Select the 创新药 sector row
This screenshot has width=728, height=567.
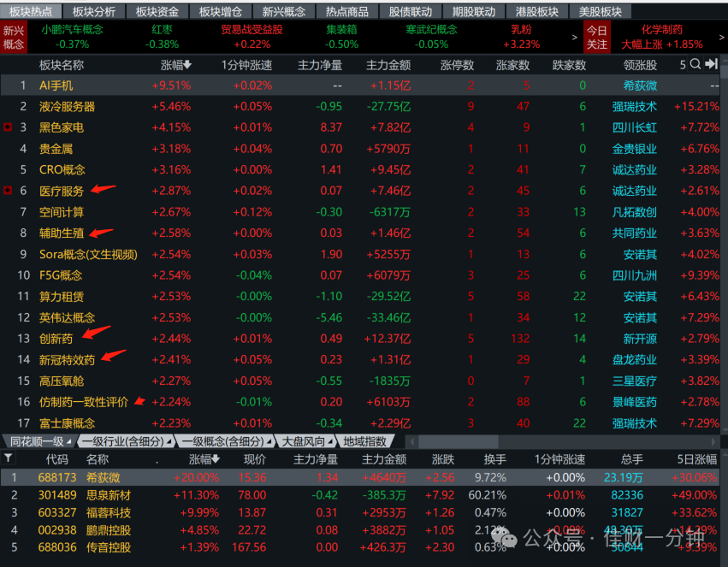tap(360, 339)
